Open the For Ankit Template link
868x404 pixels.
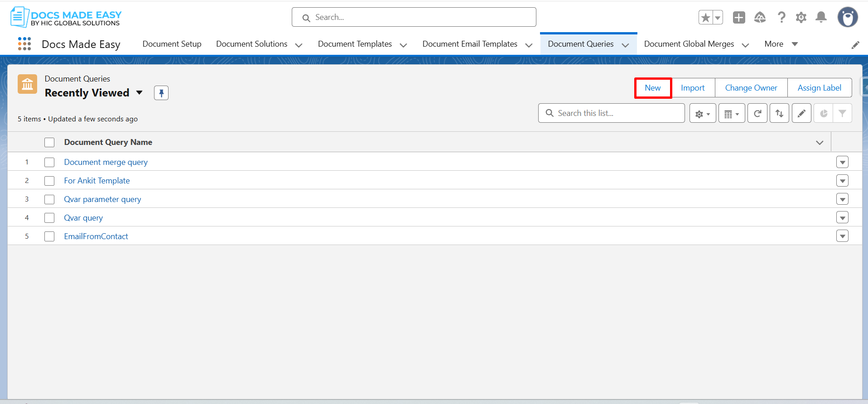click(x=97, y=181)
